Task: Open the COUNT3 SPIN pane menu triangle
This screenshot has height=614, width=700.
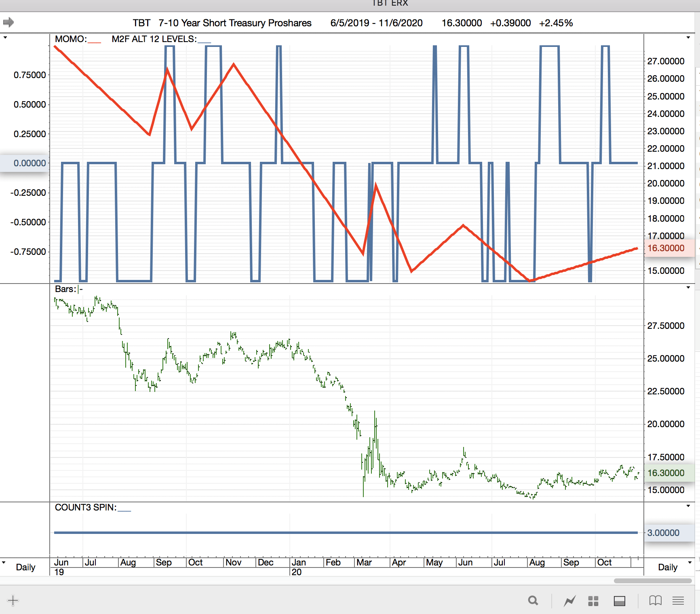Action: coord(688,506)
